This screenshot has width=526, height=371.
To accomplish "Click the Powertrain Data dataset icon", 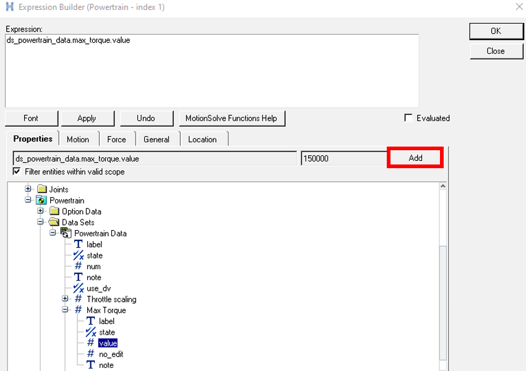I will pyautogui.click(x=66, y=233).
